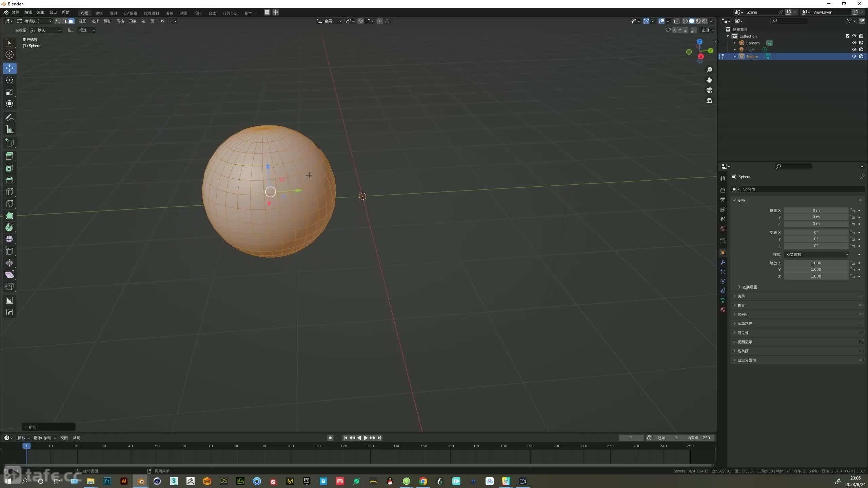
Task: Activate the 3D Cursor tool
Action: [x=9, y=55]
